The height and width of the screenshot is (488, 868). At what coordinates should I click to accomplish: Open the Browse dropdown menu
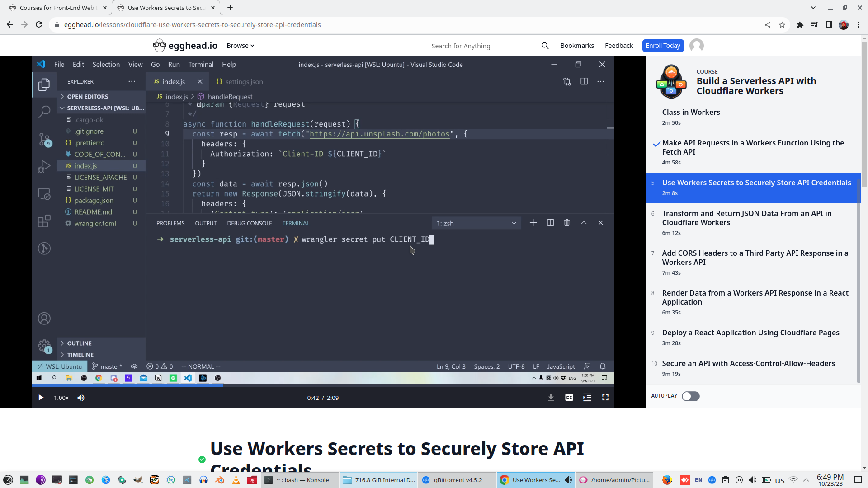click(240, 46)
